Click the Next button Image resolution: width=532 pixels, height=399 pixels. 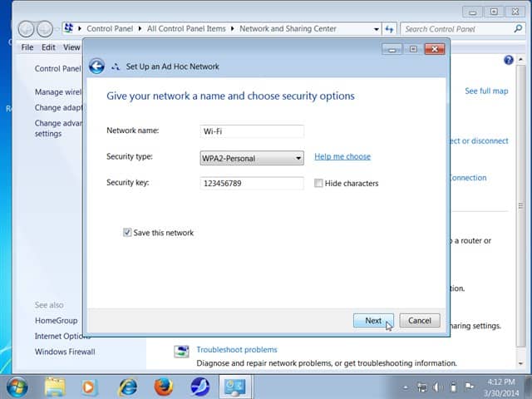[x=373, y=321]
